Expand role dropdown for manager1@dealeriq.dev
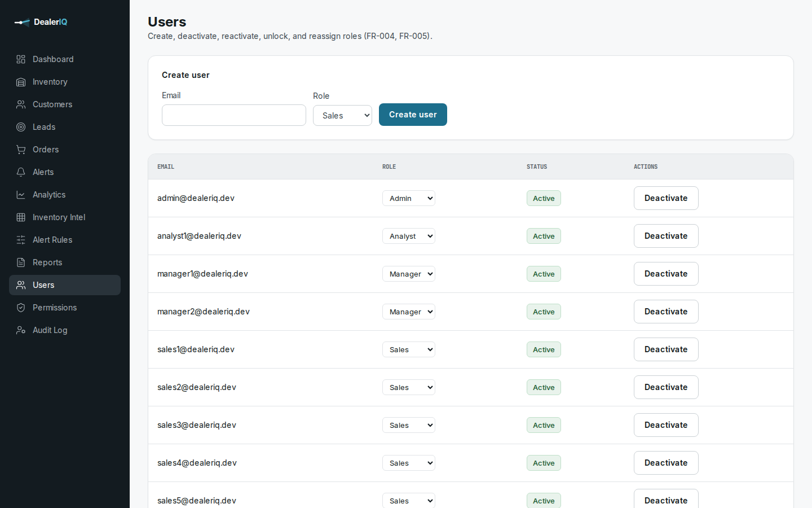The height and width of the screenshot is (508, 812). 409,274
